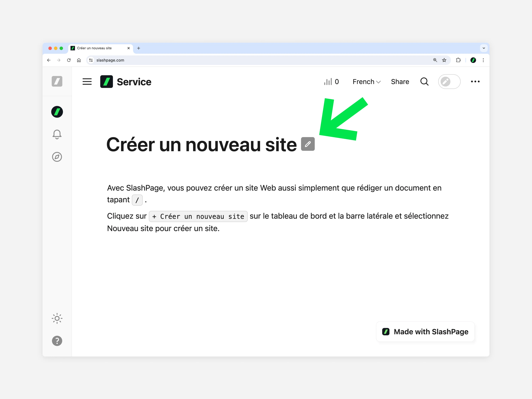
Task: Click the inline slash key code chip
Action: (x=137, y=200)
